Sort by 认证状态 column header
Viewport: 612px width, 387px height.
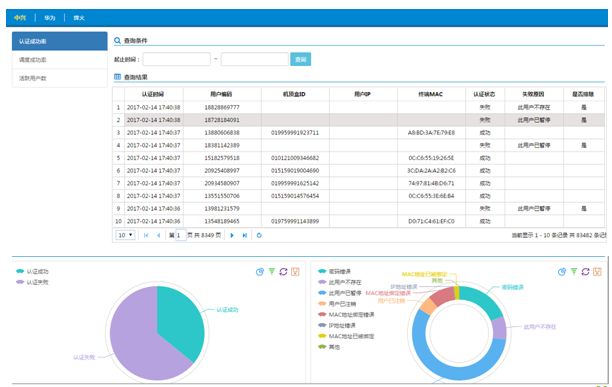pyautogui.click(x=485, y=94)
